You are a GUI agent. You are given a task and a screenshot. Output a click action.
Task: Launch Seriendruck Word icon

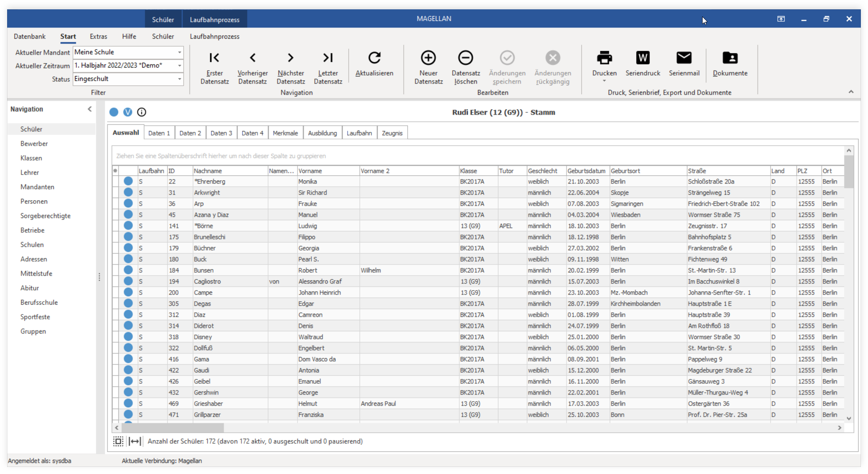click(643, 58)
